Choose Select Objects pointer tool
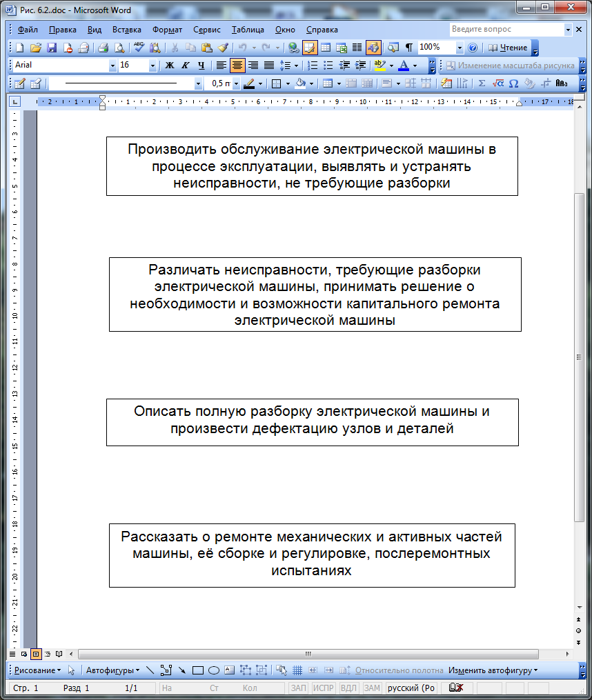The image size is (592, 700). pyautogui.click(x=72, y=670)
